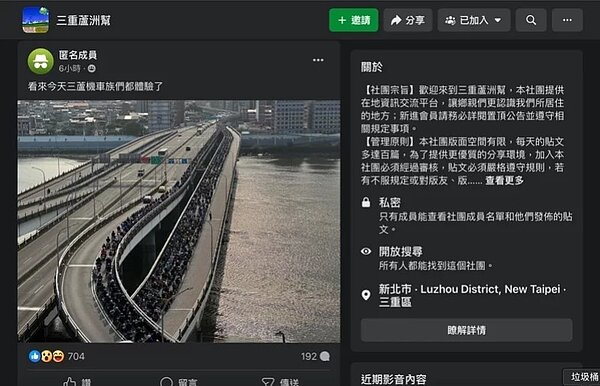Open the 192 comments count
This screenshot has width=600, height=386.
315,356
